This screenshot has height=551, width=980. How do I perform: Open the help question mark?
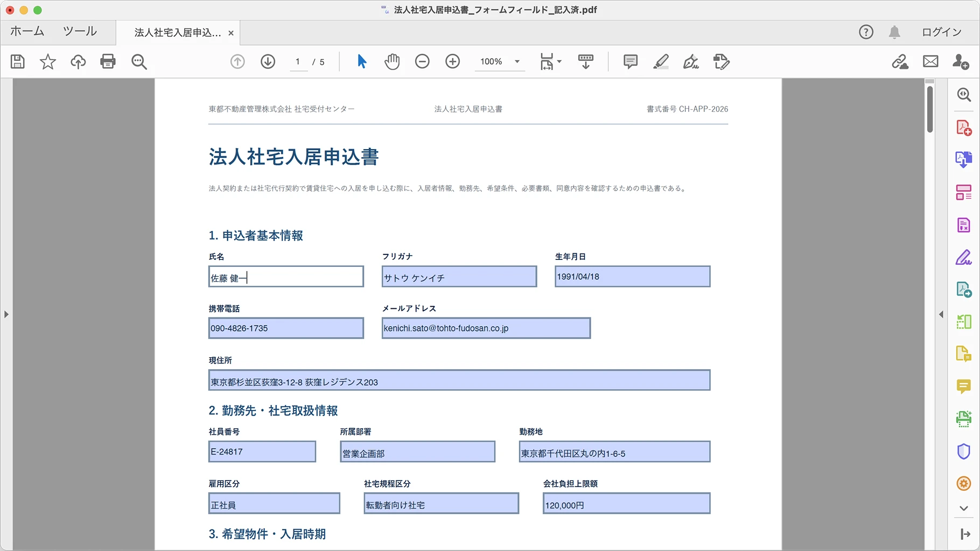[x=866, y=32]
